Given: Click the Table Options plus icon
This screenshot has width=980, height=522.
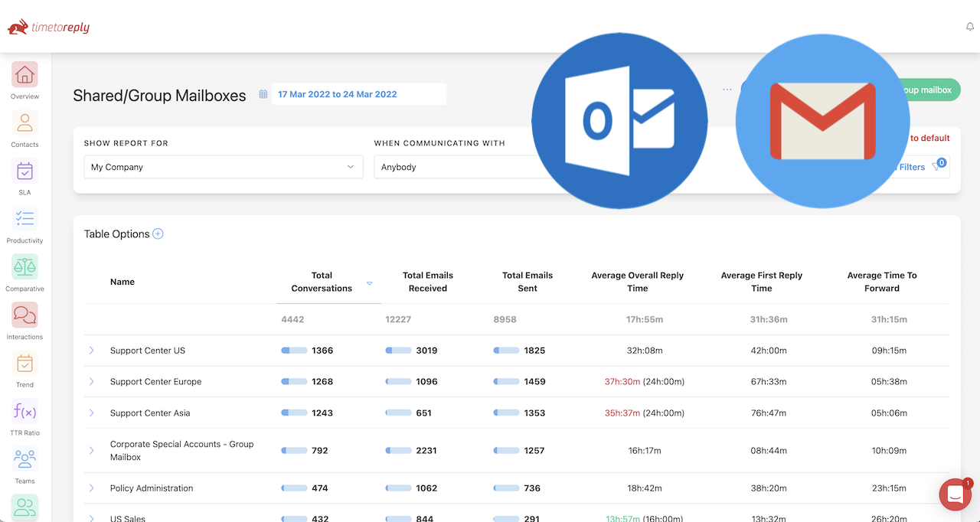Looking at the screenshot, I should click(x=158, y=234).
